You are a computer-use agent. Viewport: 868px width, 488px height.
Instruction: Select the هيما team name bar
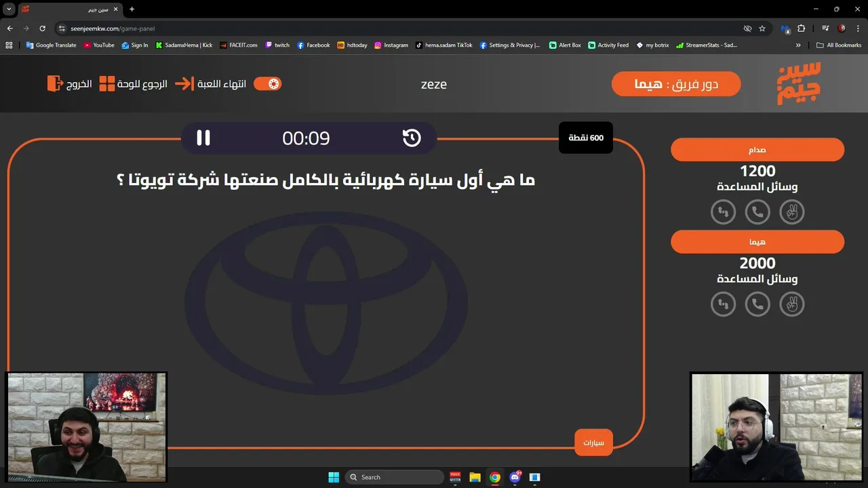(x=757, y=242)
